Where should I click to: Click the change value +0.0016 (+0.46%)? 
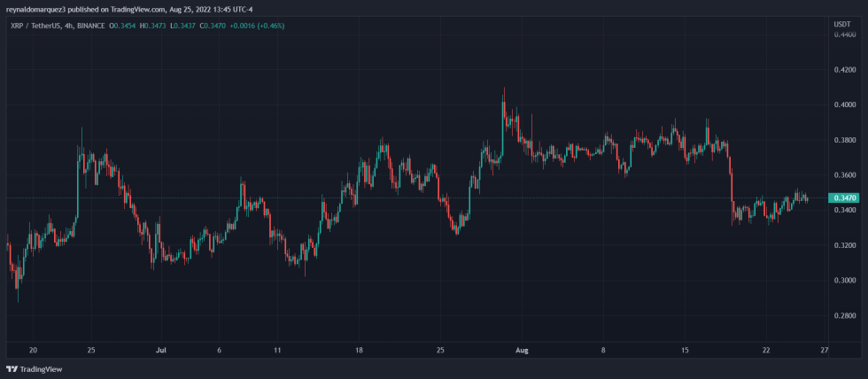tap(255, 26)
